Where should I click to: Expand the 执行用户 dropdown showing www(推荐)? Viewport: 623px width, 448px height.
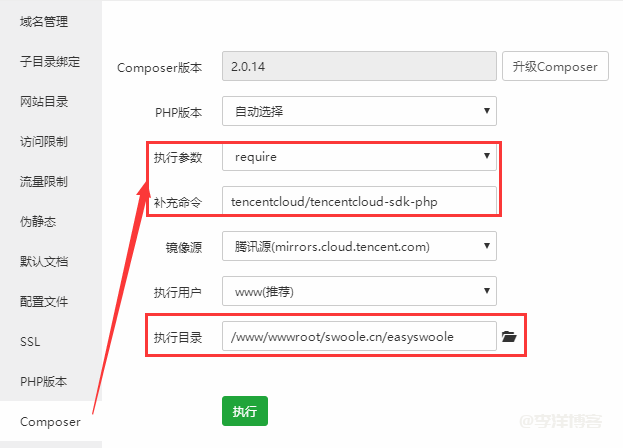pyautogui.click(x=359, y=292)
